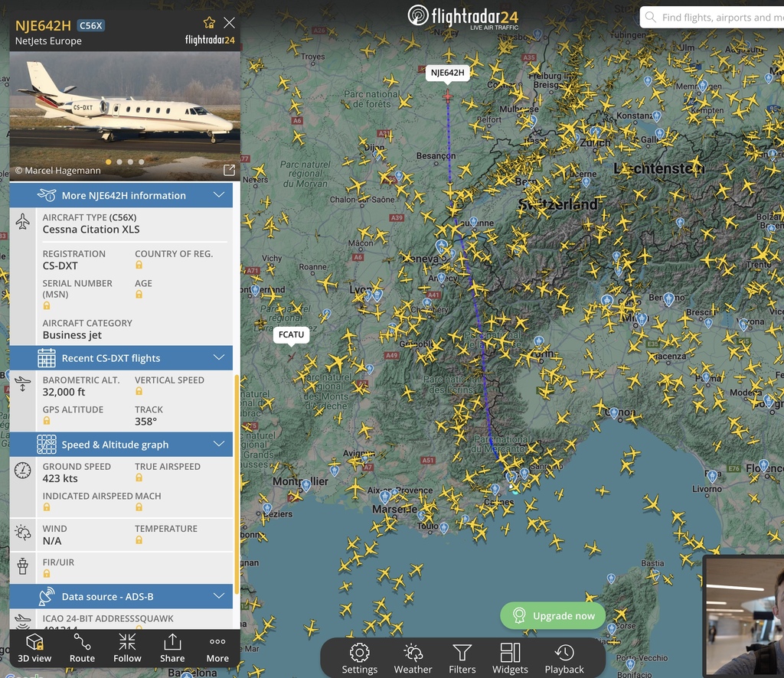Screen dimensions: 784x678
Task: Close the NJE642H flight details panel
Action: (229, 22)
